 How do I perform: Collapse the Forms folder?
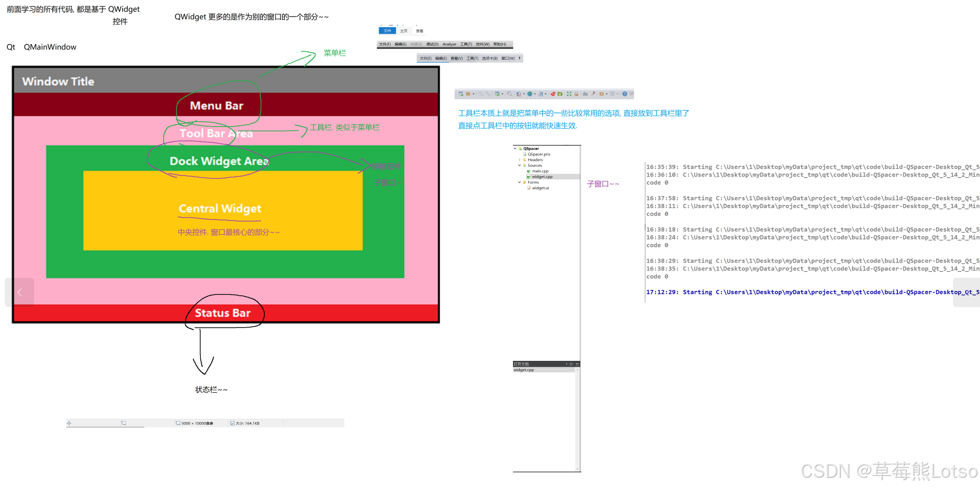519,182
